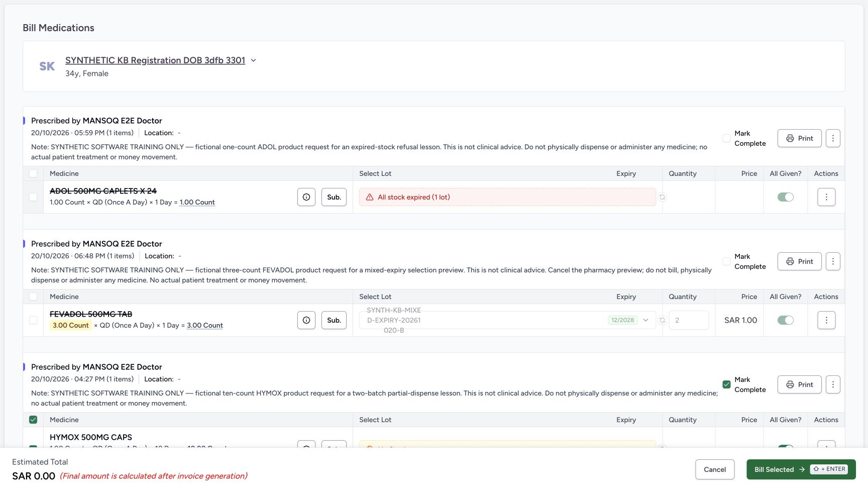This screenshot has height=491, width=868.
Task: Click HYMOX 500MG CAPS medicine name
Action: [x=91, y=437]
